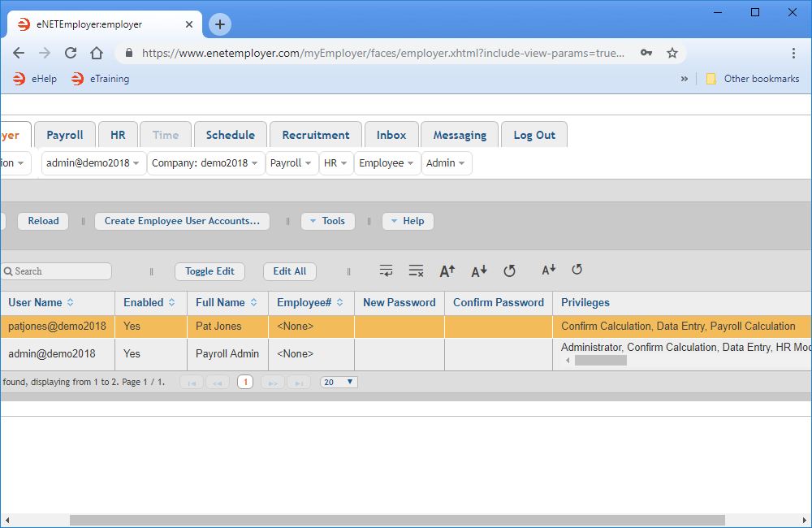Switch to the Recruitment tab
This screenshot has height=528, width=812.
click(316, 135)
